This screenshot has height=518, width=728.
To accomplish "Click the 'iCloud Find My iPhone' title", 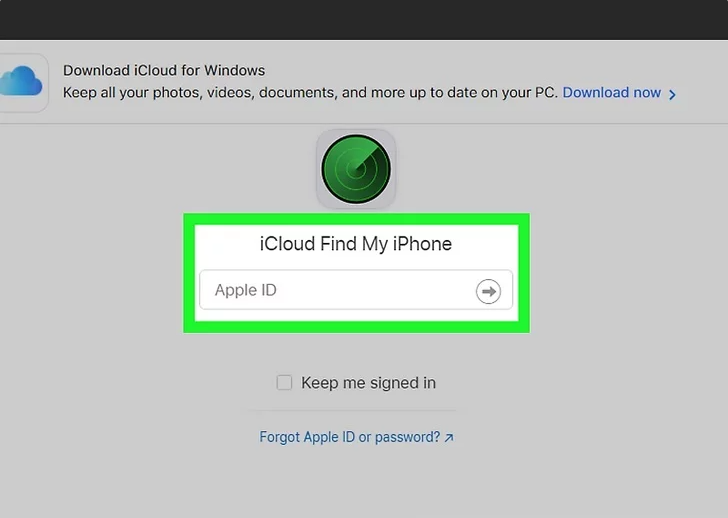I will pos(356,243).
